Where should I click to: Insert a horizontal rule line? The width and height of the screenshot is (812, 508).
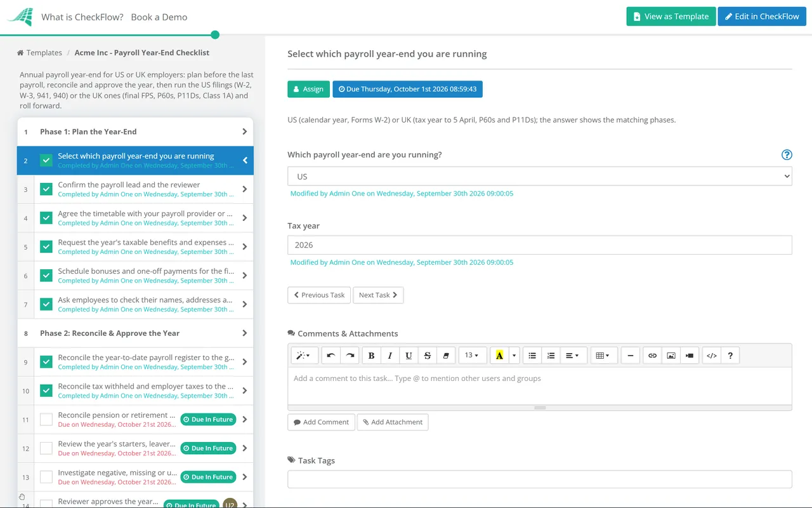click(631, 356)
